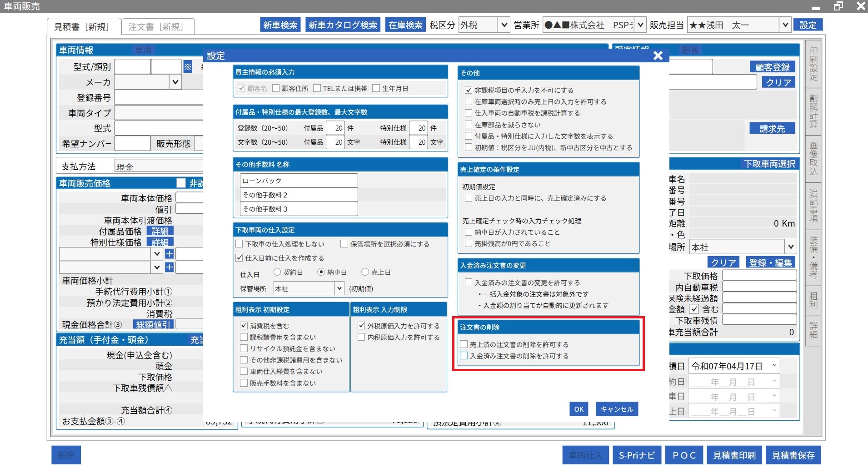Screen dimensions: 868x469
Task: Click the second blue plus icon
Action: [x=169, y=267]
